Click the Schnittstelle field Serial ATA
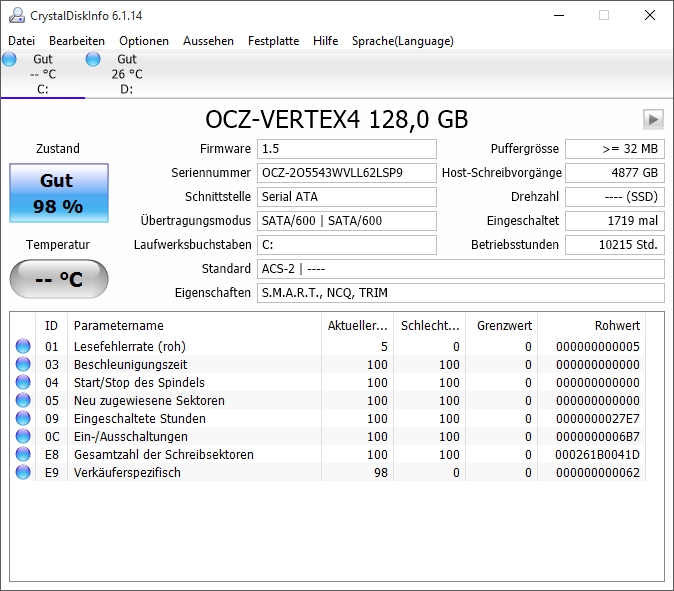Viewport: 674px width, 591px height. coord(347,197)
